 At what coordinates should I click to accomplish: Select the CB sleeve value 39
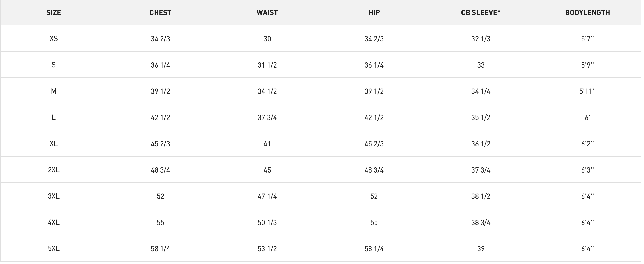coord(481,249)
